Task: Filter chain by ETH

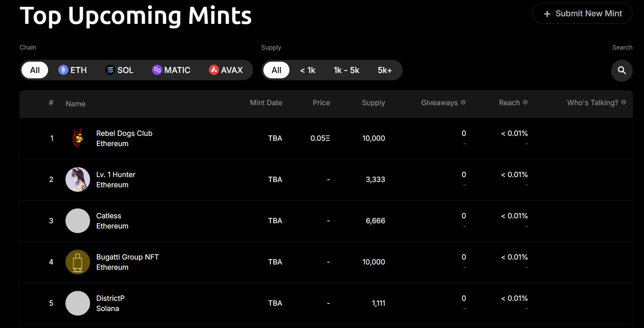Action: (x=73, y=70)
